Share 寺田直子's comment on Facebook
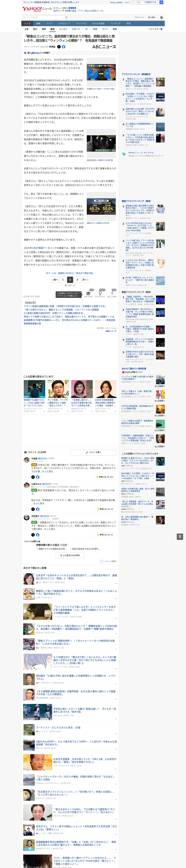 [38, 535]
